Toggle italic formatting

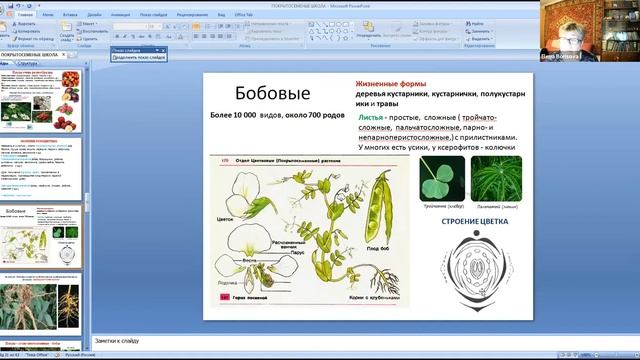tap(125, 37)
